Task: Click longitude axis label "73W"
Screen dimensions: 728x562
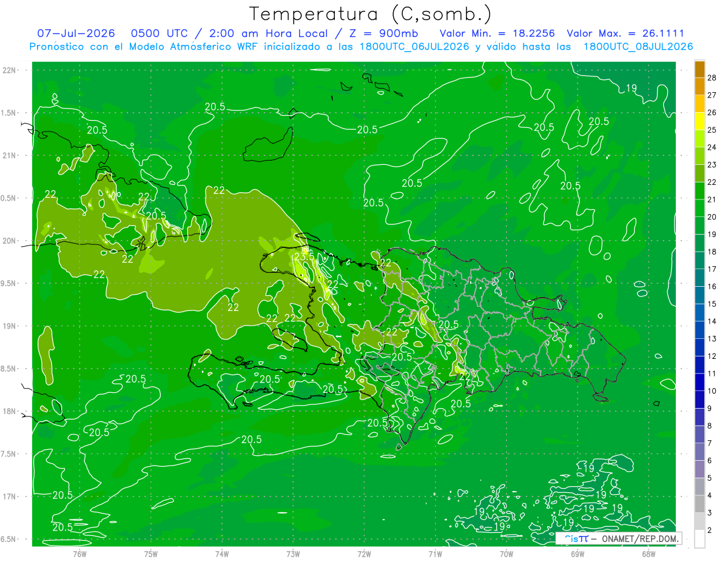Action: (293, 554)
